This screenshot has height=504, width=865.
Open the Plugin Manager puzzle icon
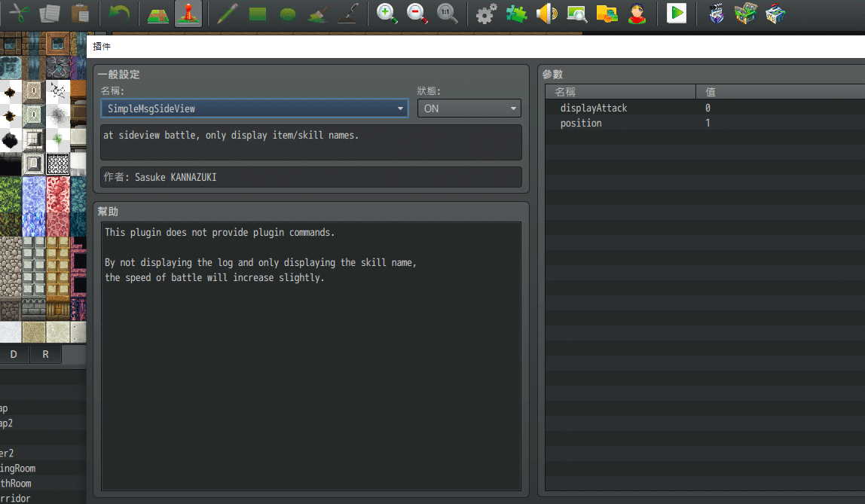[516, 14]
